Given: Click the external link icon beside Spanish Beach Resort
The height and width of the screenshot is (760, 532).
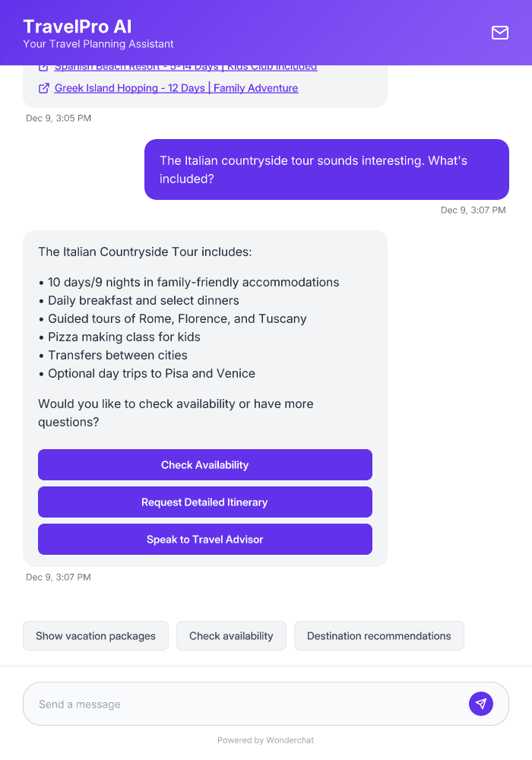Looking at the screenshot, I should (44, 66).
